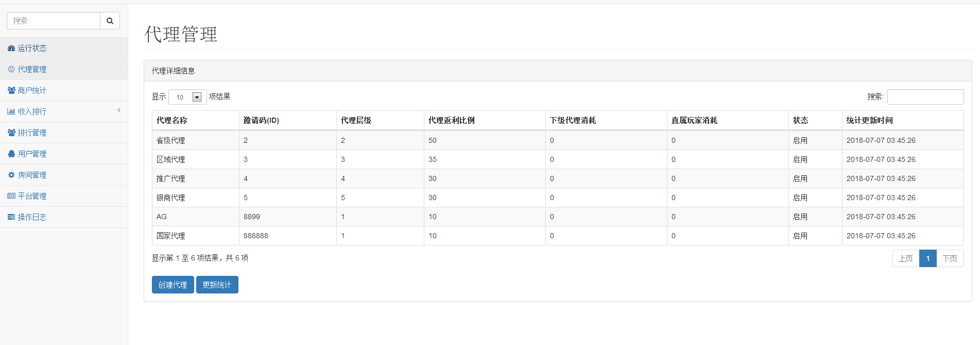This screenshot has height=345, width=980.
Task: Click the 创建代理 button
Action: (x=173, y=285)
